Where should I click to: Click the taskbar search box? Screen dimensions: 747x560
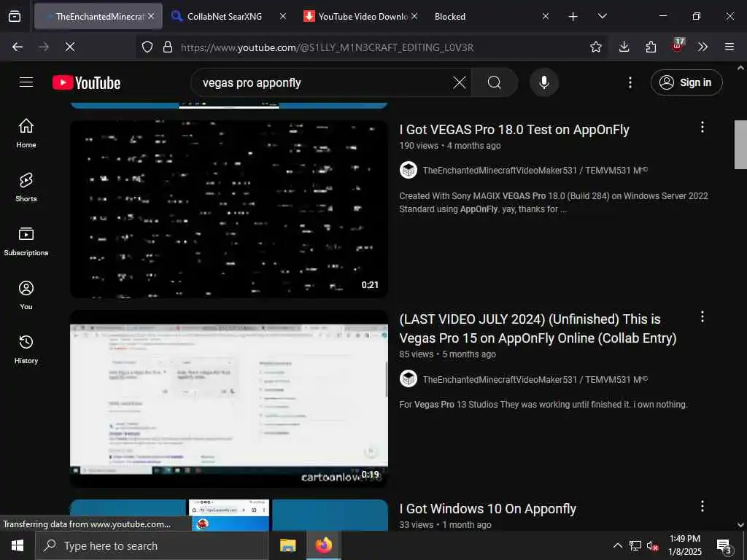pos(152,545)
